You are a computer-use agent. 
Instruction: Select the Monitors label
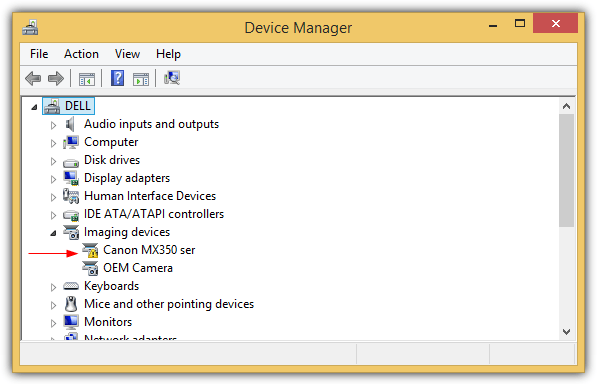click(108, 322)
